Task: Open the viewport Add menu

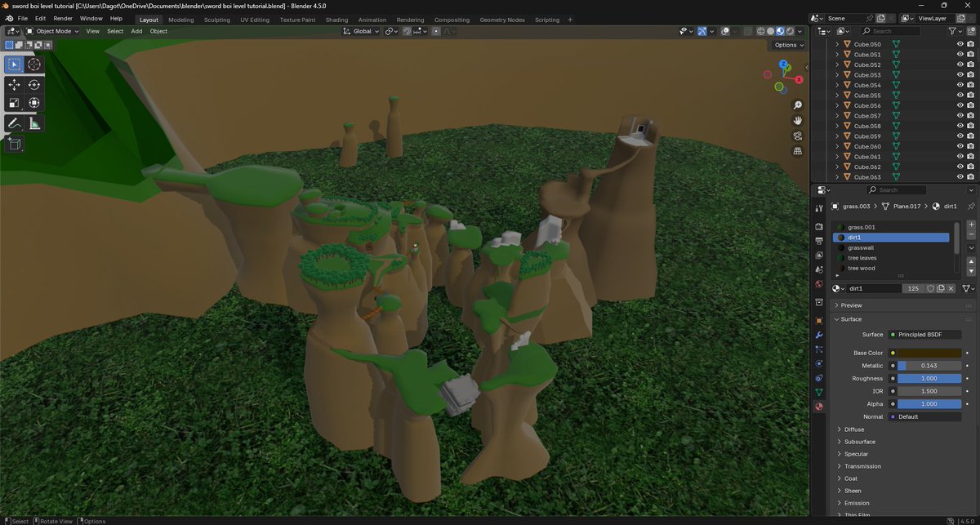Action: pos(136,31)
